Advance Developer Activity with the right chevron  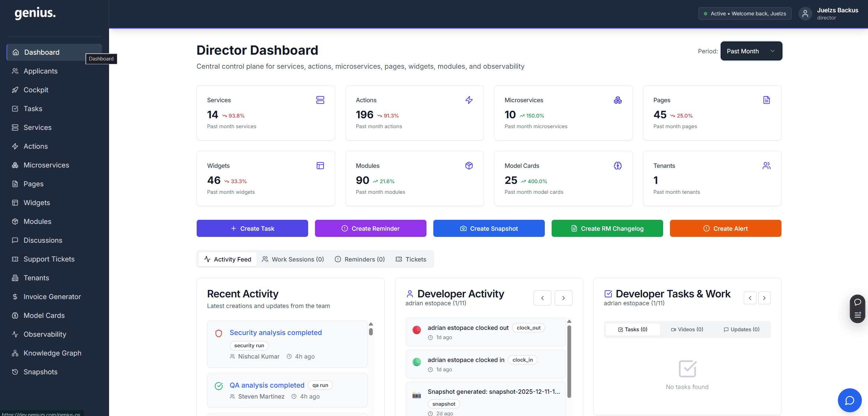pos(563,298)
